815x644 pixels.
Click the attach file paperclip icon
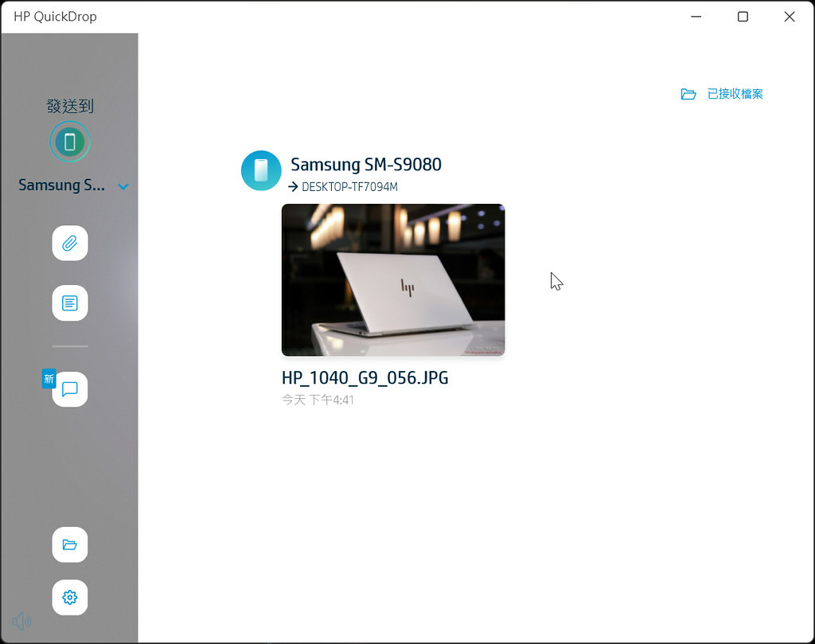pos(70,244)
